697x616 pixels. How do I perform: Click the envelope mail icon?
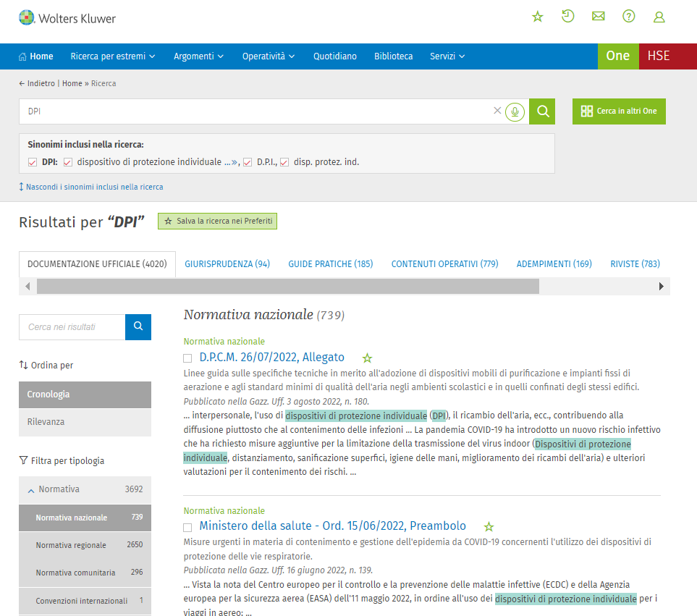point(598,17)
